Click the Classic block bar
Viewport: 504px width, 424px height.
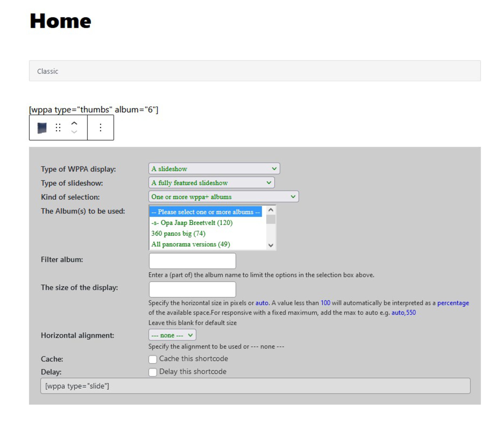click(255, 71)
